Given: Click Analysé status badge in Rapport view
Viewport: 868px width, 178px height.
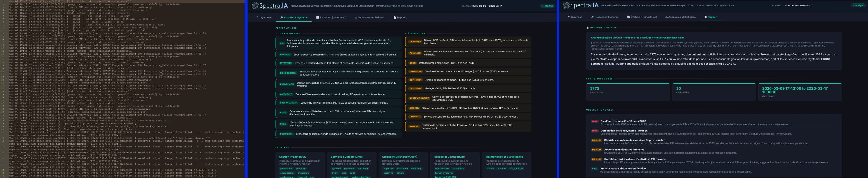Looking at the screenshot, I should (858, 5).
